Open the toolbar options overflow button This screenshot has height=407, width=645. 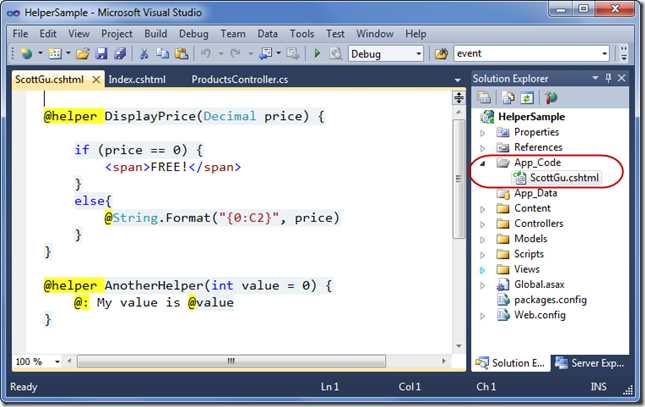point(624,53)
